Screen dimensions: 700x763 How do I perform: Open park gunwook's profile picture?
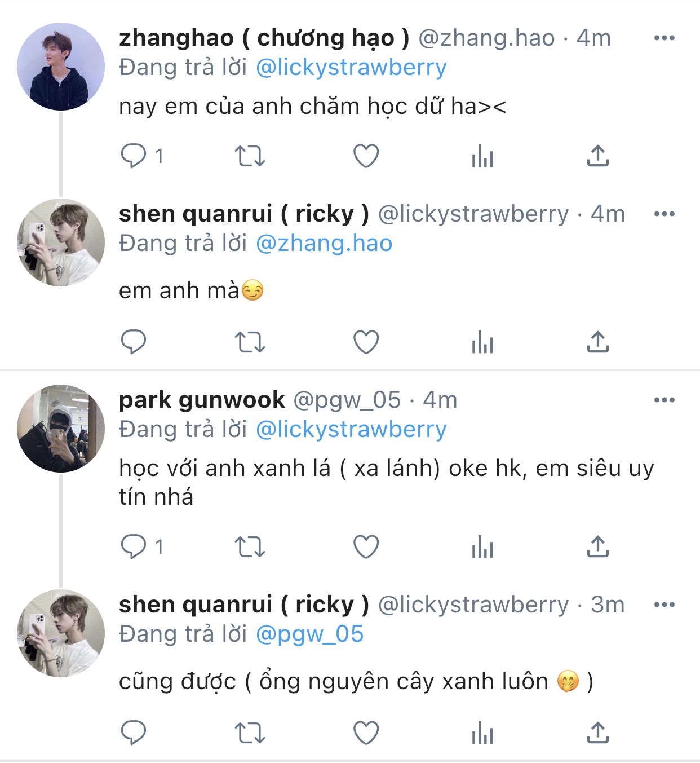61,429
